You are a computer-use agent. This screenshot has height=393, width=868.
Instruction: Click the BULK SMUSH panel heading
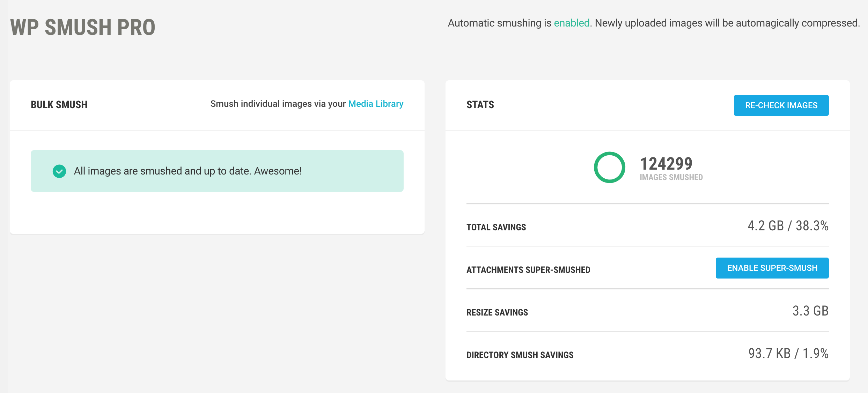coord(59,105)
